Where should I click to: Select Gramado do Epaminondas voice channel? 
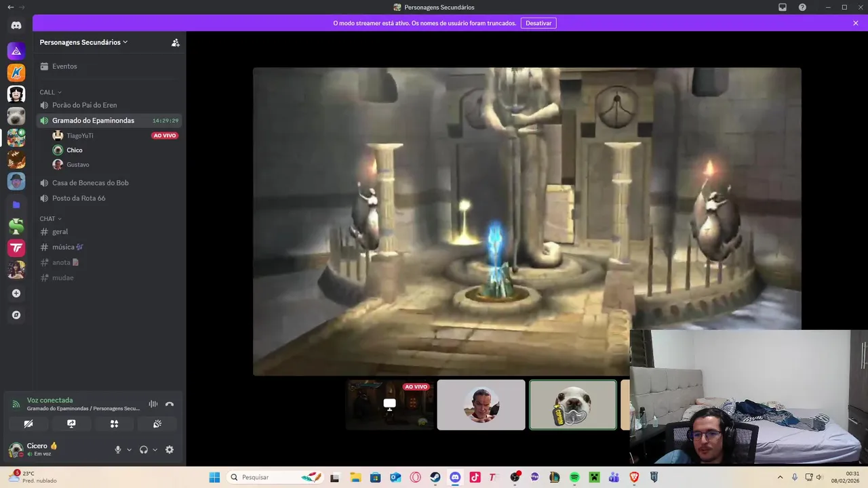click(109, 121)
